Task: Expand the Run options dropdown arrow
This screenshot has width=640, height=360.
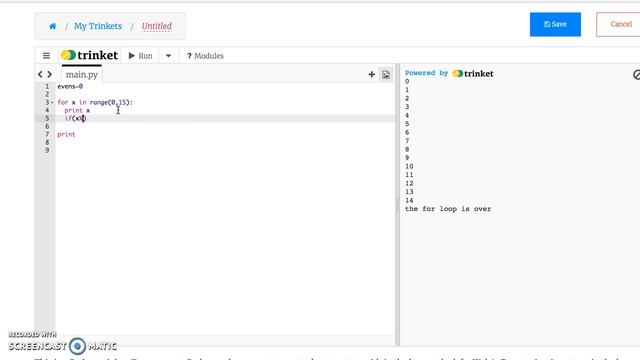Action: click(168, 56)
